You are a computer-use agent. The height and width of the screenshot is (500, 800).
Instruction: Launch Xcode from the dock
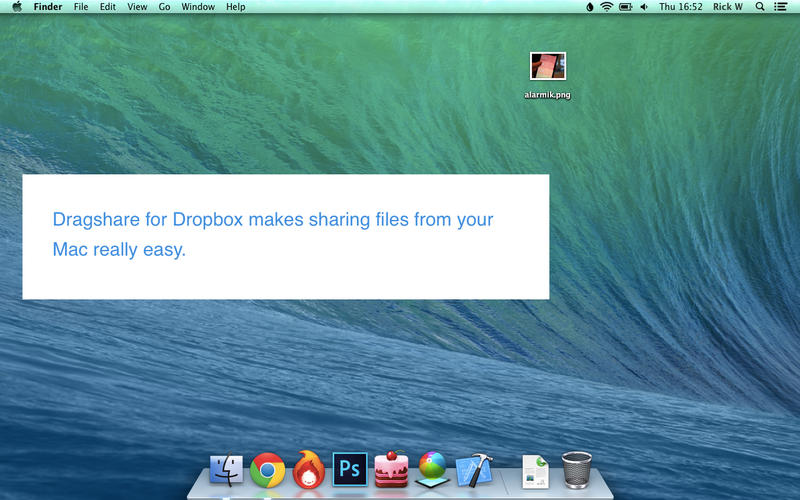pos(473,469)
